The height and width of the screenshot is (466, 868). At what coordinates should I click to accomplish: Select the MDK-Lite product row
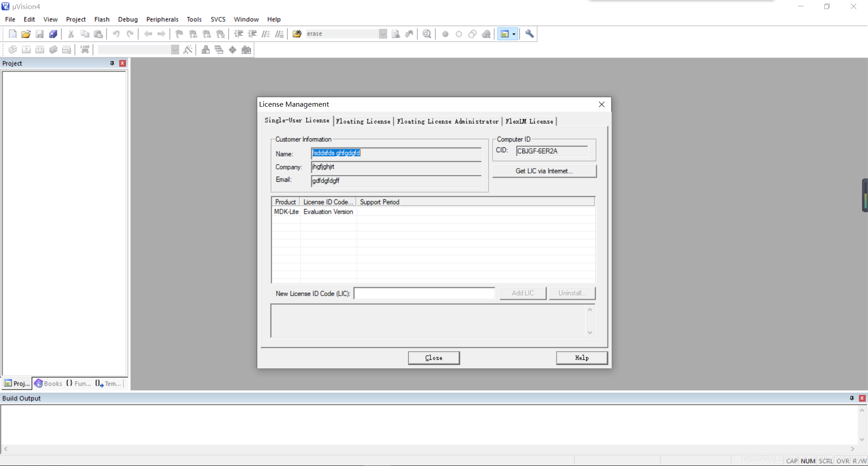(x=433, y=212)
